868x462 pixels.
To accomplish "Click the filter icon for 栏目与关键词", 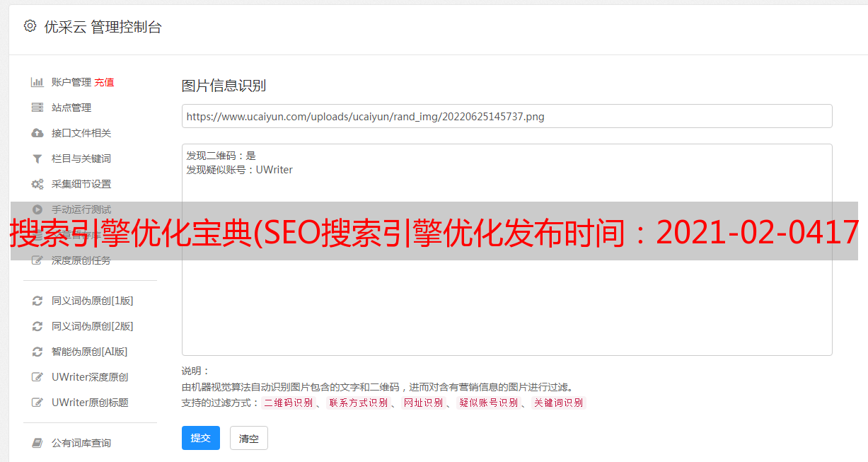I will point(37,158).
